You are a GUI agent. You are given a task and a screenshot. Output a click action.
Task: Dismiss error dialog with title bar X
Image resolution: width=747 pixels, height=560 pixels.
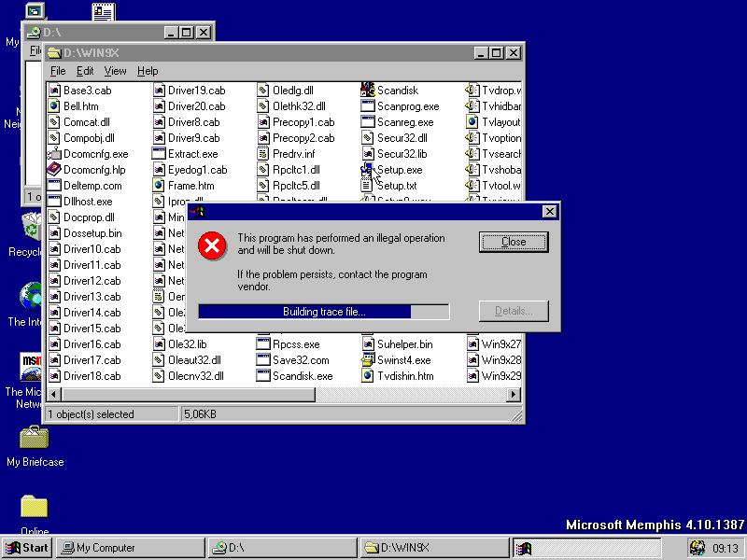[x=549, y=212]
